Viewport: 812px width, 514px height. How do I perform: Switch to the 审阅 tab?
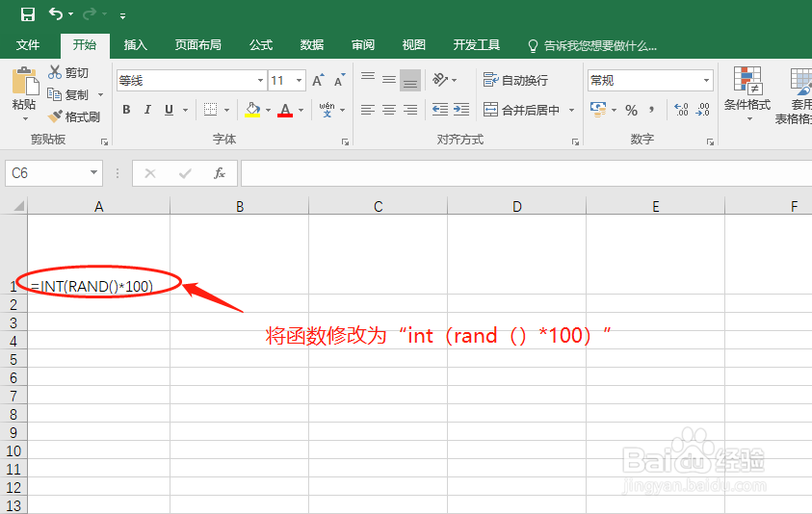click(362, 45)
